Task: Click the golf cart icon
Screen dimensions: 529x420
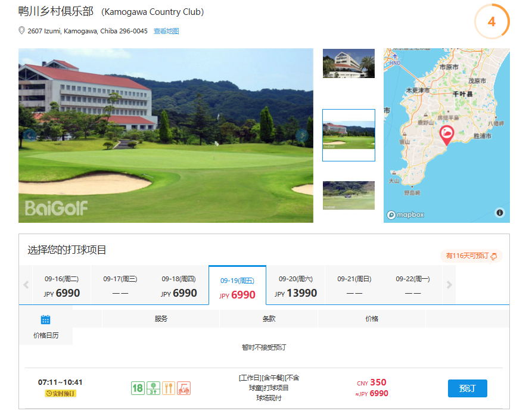Action: click(184, 388)
